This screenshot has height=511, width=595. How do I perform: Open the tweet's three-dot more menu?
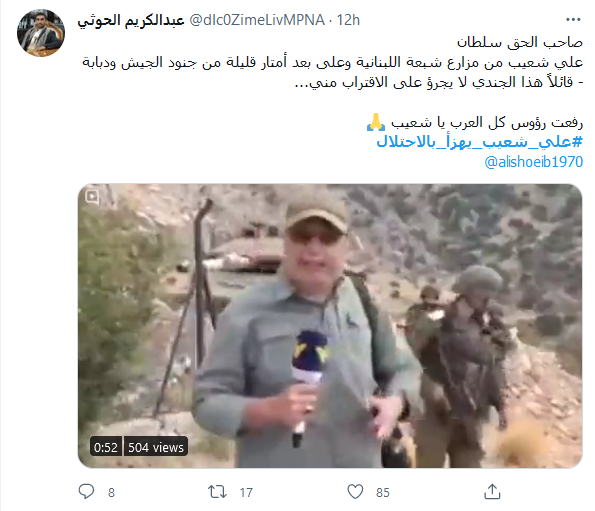pos(573,20)
